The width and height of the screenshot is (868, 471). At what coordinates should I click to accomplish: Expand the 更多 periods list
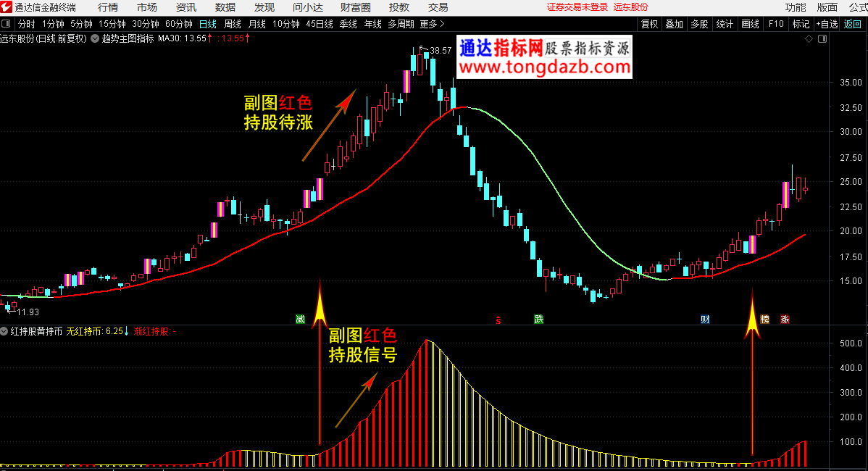432,24
